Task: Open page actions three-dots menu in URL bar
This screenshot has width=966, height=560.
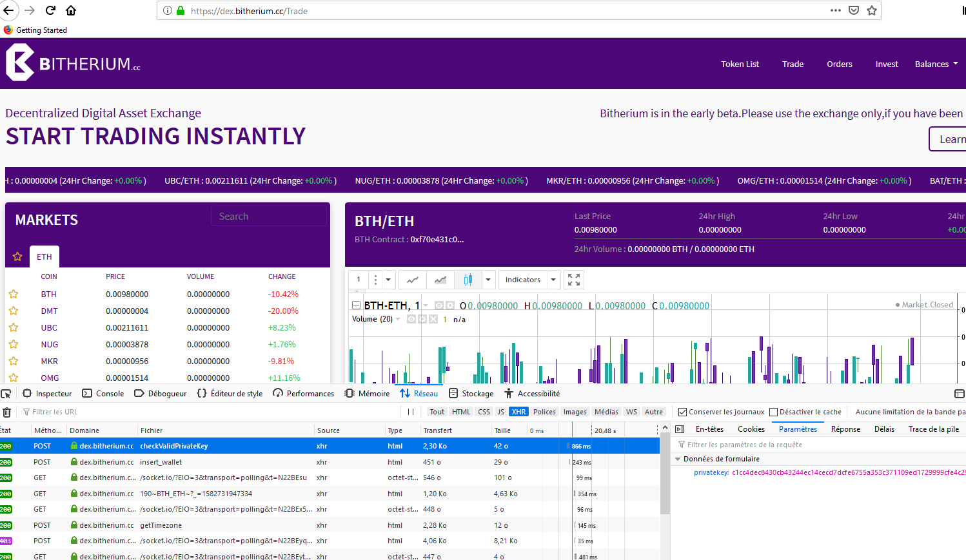Action: coord(836,10)
